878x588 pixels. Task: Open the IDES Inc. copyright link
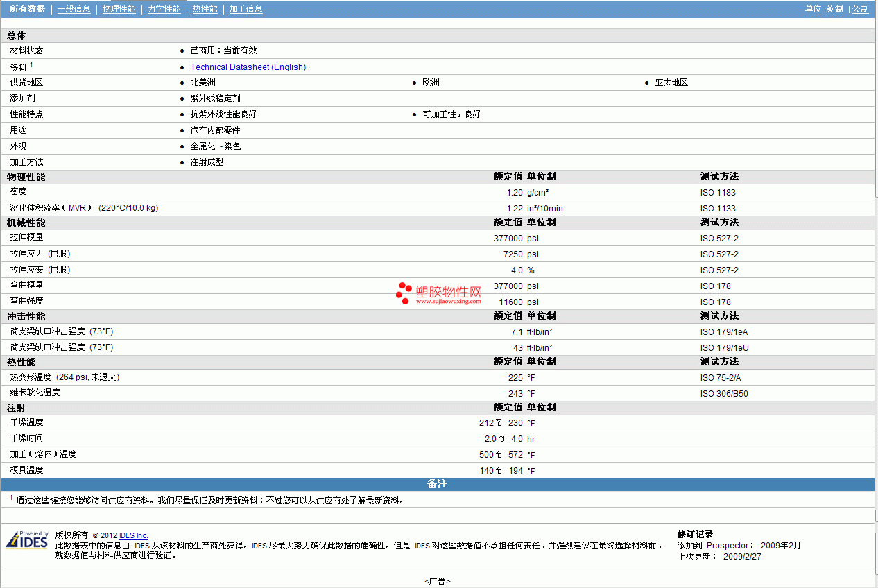click(x=134, y=535)
